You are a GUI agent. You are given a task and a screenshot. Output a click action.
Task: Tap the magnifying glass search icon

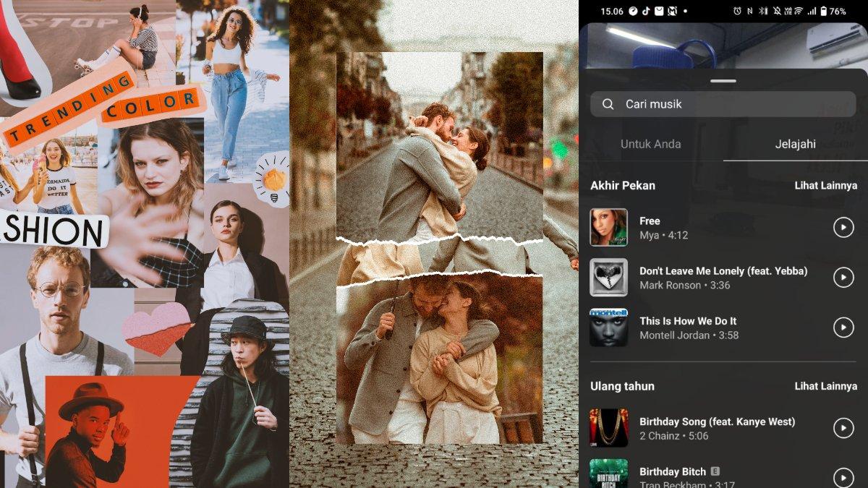tap(608, 104)
